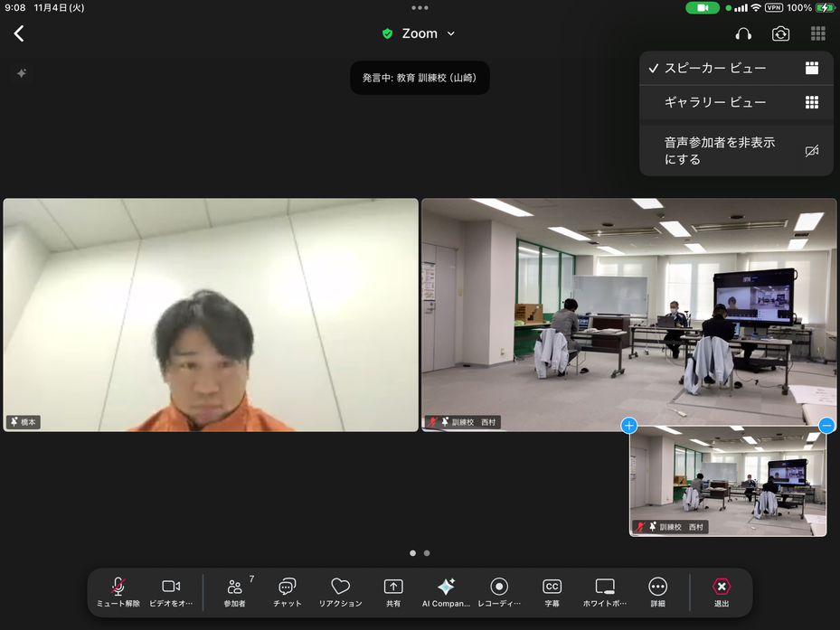The width and height of the screenshot is (840, 630).
Task: Open the chat panel
Action: pyautogui.click(x=288, y=592)
